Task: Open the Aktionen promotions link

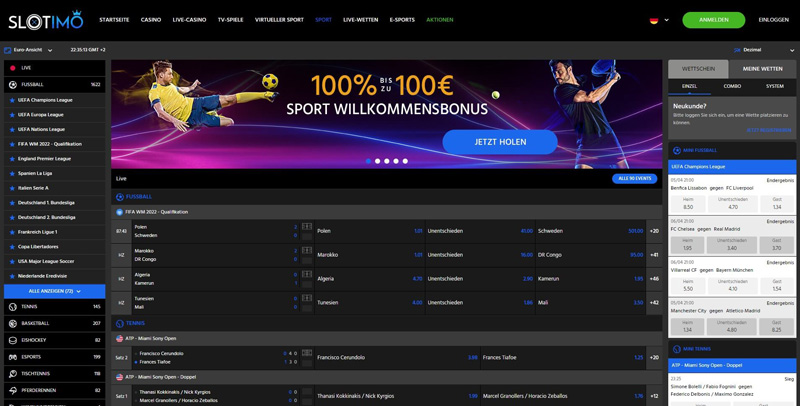Action: (x=440, y=20)
